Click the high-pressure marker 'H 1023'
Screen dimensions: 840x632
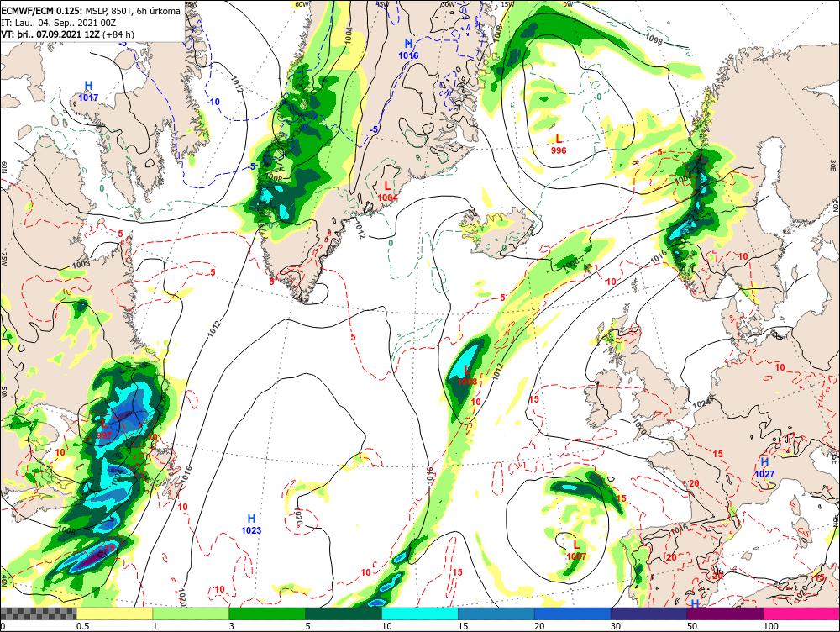tap(251, 524)
